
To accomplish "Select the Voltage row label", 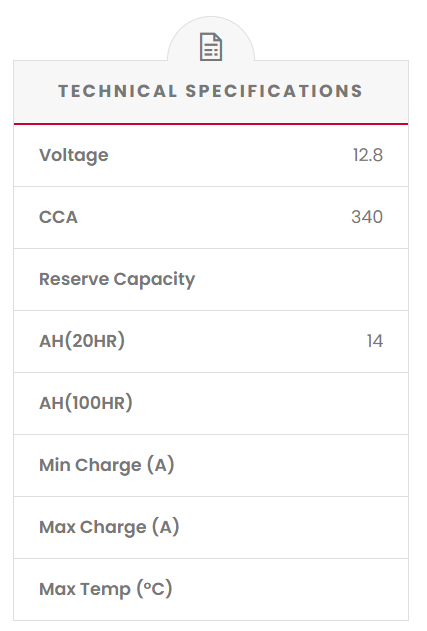I will point(74,155).
